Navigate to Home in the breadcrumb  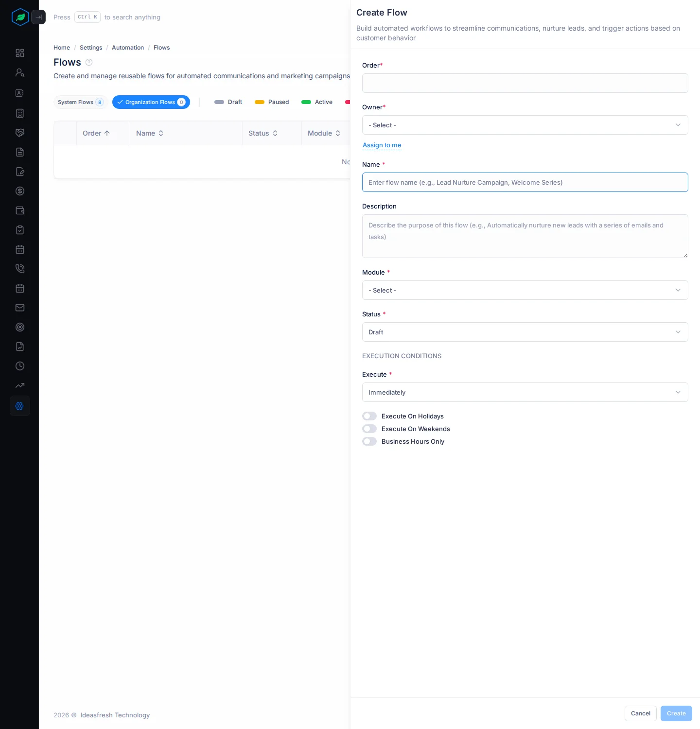(x=62, y=48)
